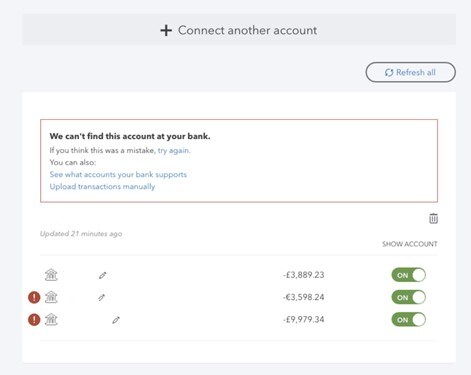Open Upload transactions manually link

pos(102,186)
